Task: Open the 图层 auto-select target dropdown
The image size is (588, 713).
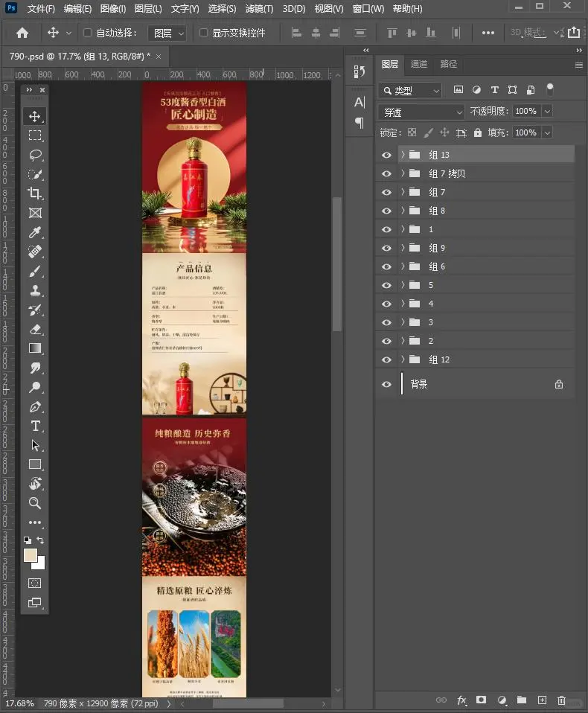Action: [x=167, y=33]
